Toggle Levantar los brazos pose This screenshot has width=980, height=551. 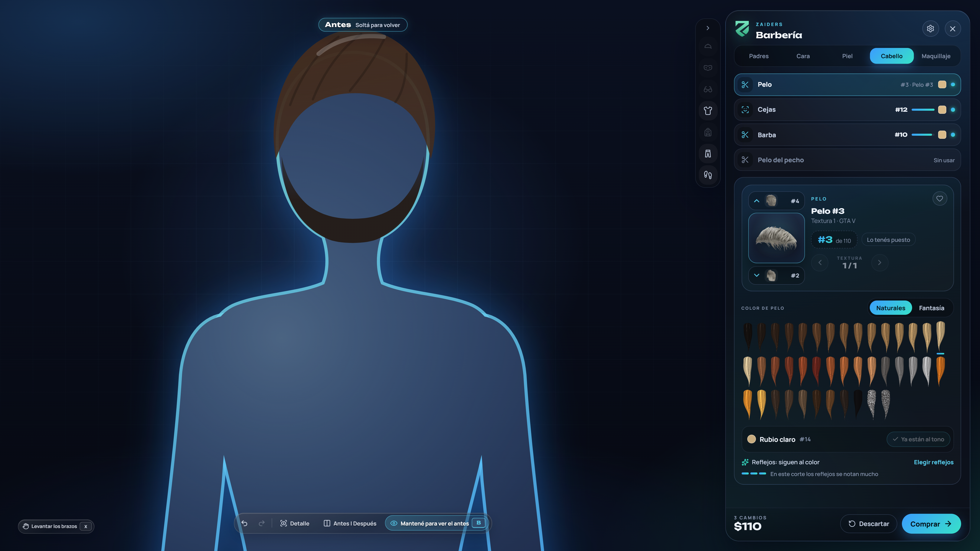click(x=56, y=526)
